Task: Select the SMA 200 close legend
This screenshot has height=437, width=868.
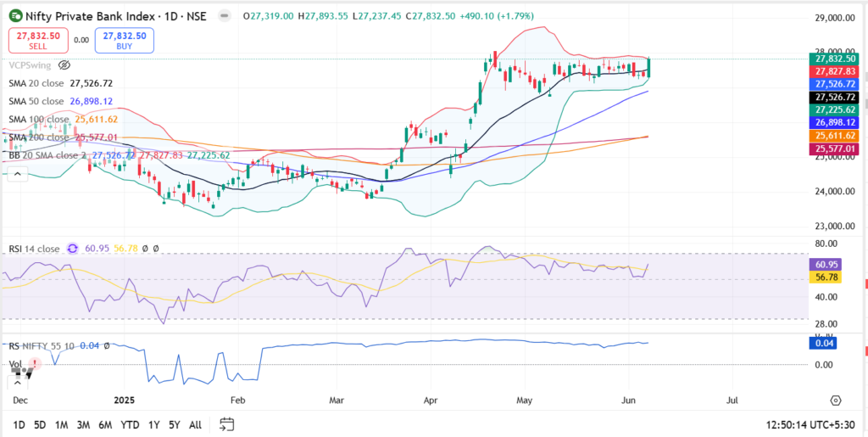Action: [39, 137]
